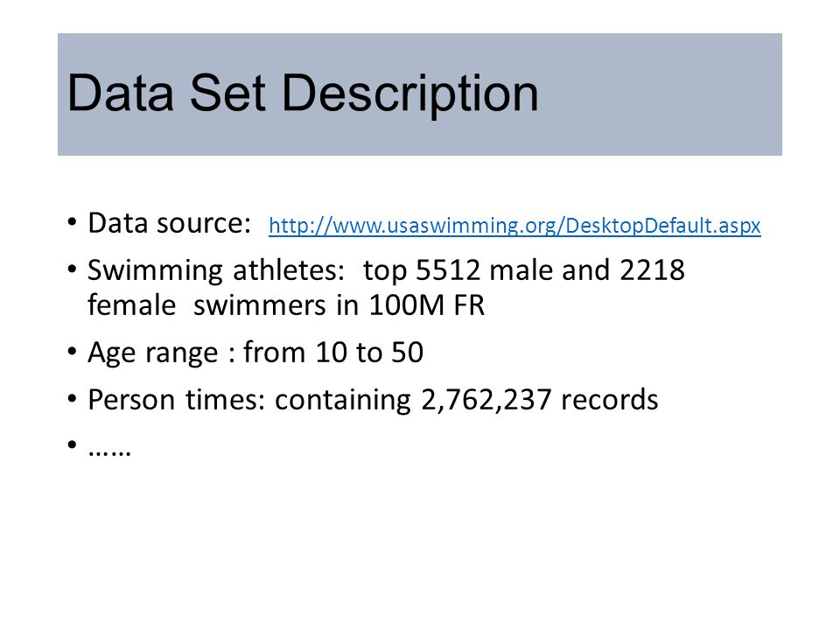Click the bullet dot before 'Data source'

click(73, 221)
